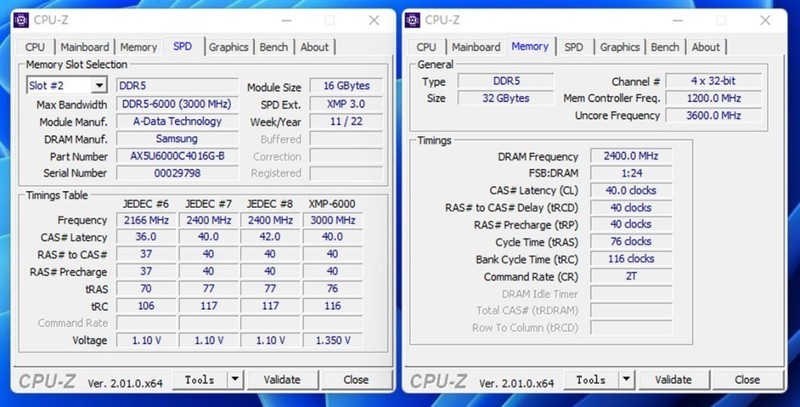The width and height of the screenshot is (800, 407).
Task: Click the Serial Number field 00029798
Action: click(x=177, y=173)
